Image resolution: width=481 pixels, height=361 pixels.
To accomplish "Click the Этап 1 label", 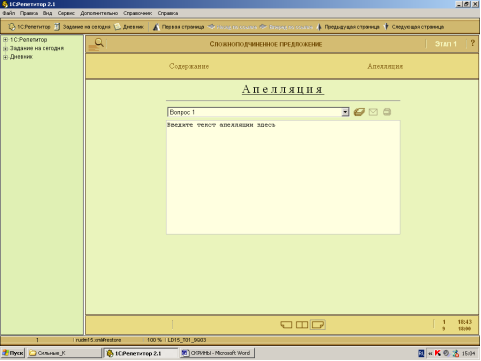I will pos(446,44).
